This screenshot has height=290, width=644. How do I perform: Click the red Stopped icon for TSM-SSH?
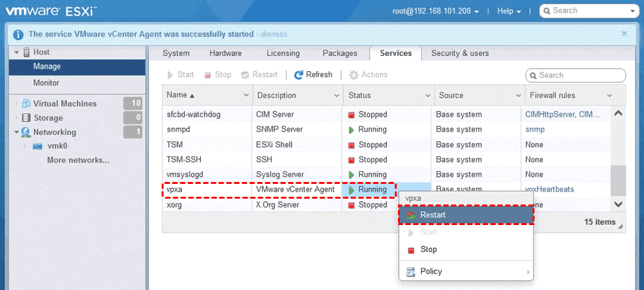[351, 160]
